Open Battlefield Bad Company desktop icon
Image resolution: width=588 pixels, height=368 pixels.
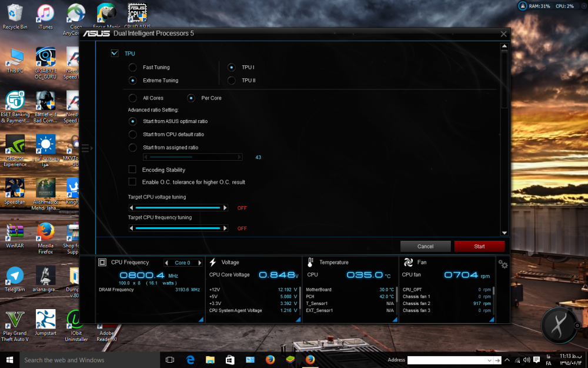[x=45, y=107]
